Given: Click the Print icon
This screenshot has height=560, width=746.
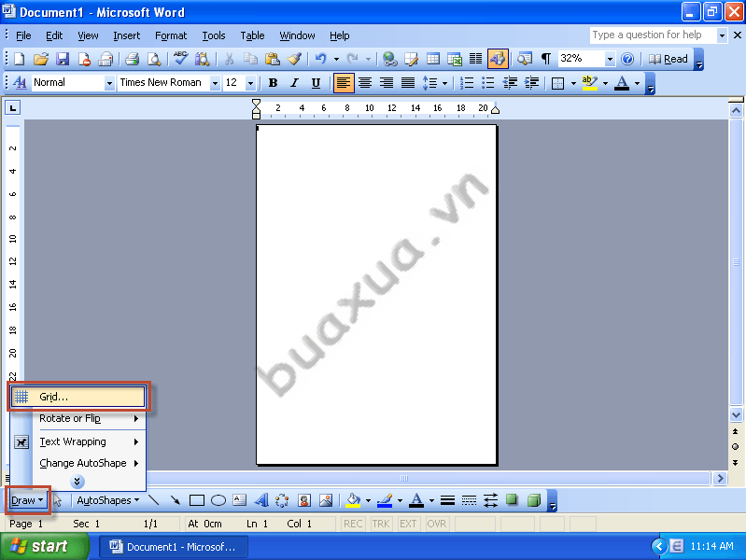Looking at the screenshot, I should (132, 59).
